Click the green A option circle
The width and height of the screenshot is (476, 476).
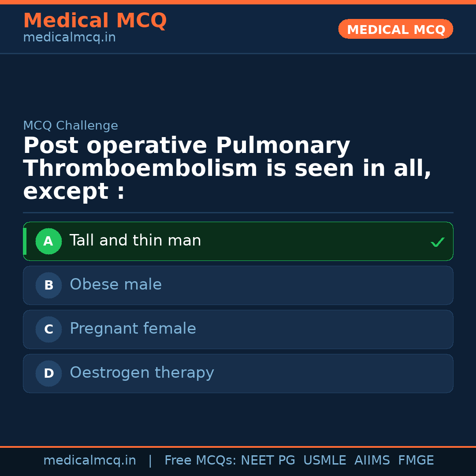click(48, 241)
